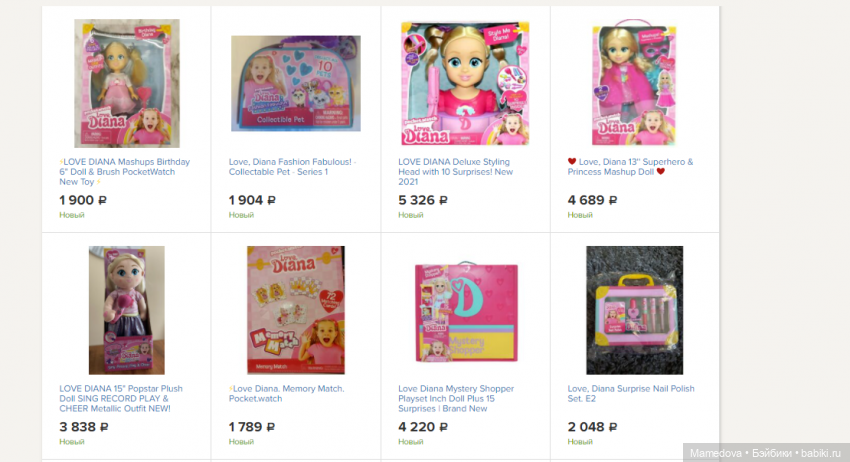Click the 5 326 ₽ price
The image size is (850, 462).
tap(423, 200)
